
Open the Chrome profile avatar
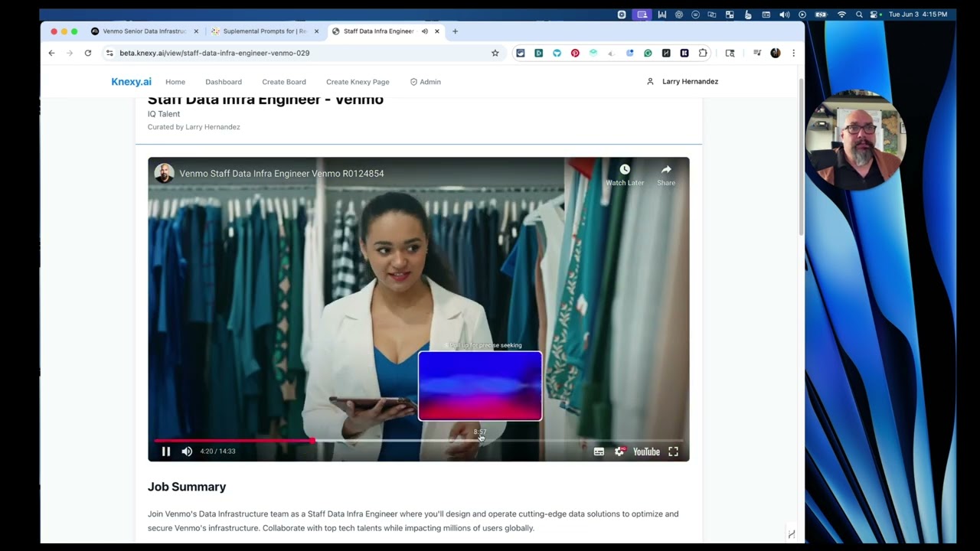click(776, 53)
